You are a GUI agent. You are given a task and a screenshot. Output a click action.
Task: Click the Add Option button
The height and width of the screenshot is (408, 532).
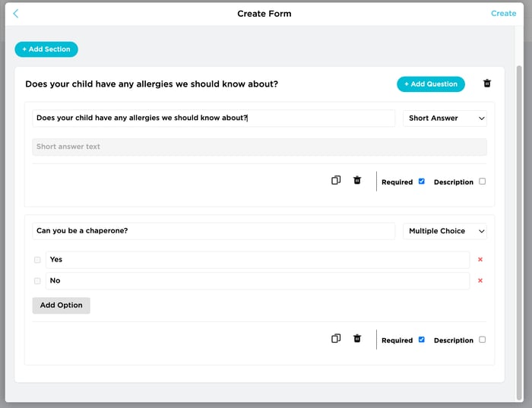click(x=61, y=305)
